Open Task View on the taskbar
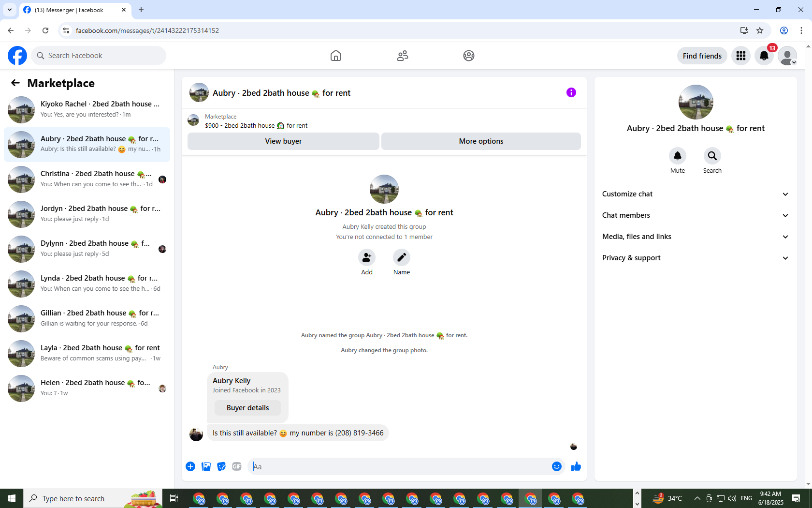Screen dimensions: 812x508 (174, 498)
